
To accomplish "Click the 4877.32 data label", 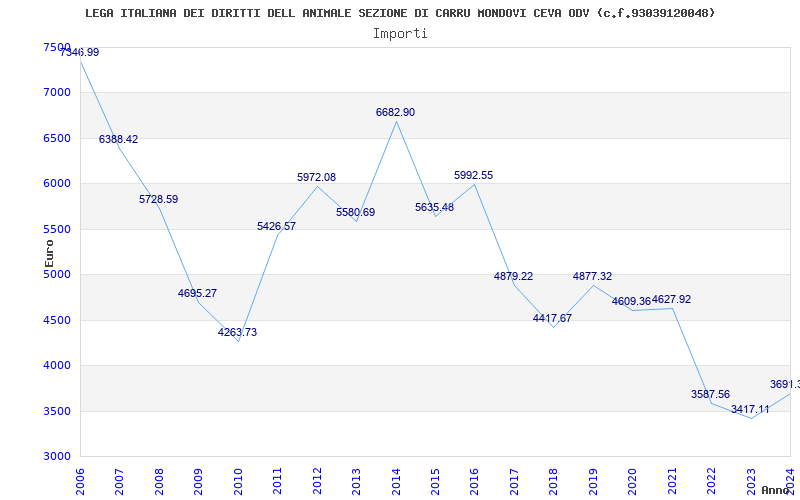I will (x=592, y=276).
